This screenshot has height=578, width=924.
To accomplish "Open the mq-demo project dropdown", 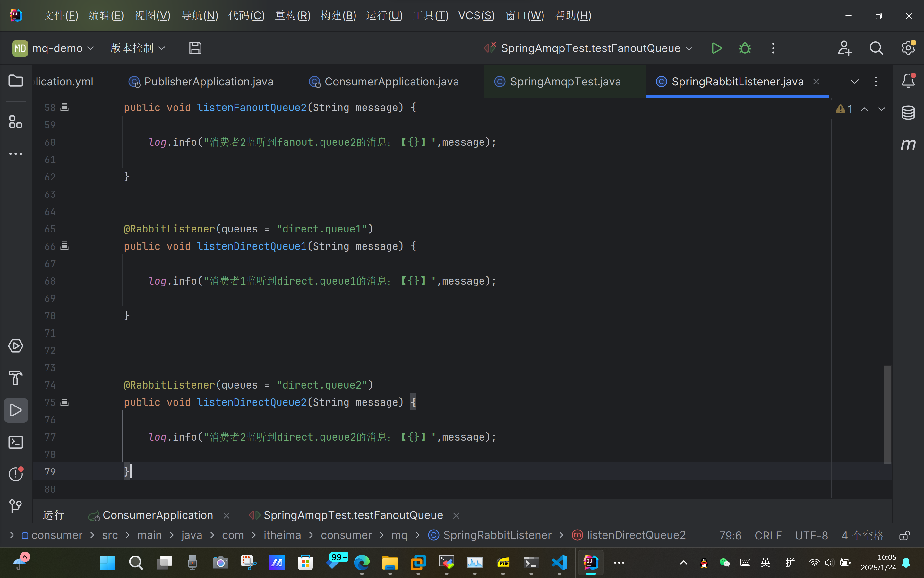I will (53, 48).
